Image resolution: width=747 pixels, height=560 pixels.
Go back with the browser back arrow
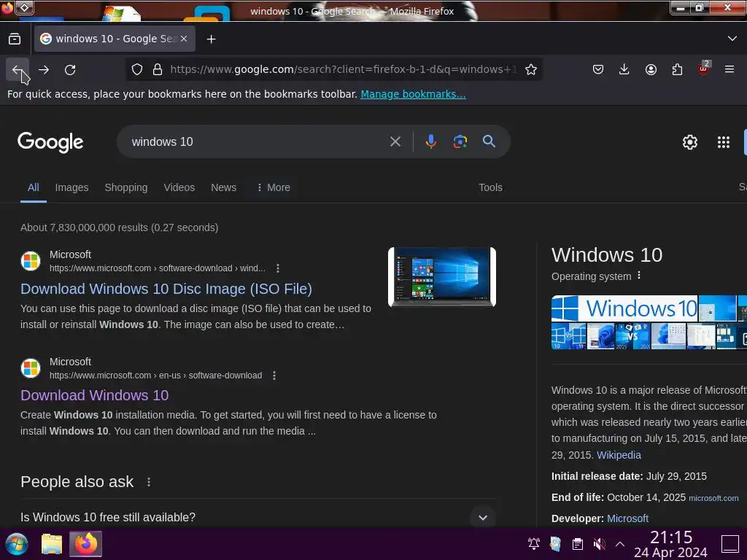point(18,70)
